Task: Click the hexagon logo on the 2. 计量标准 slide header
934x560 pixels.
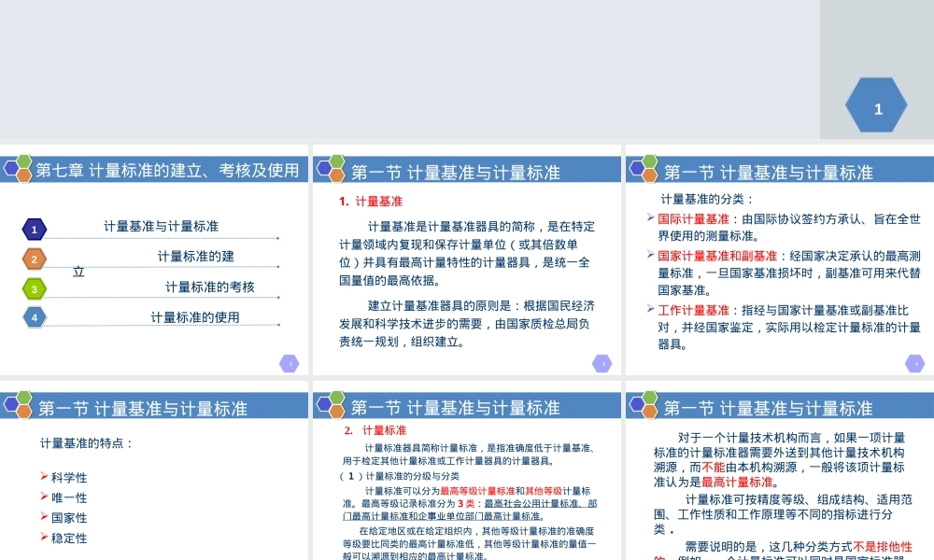Action: pyautogui.click(x=331, y=405)
